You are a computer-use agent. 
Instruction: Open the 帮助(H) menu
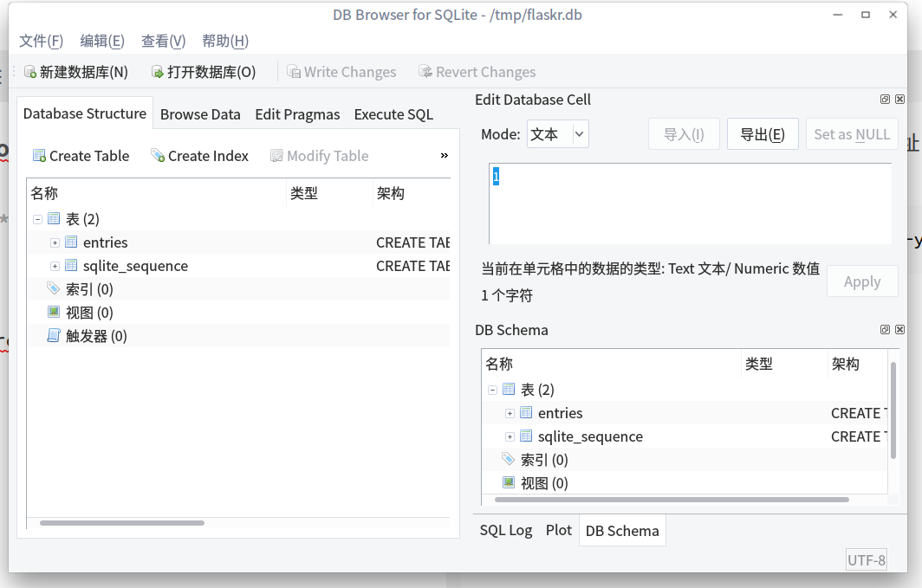tap(225, 41)
